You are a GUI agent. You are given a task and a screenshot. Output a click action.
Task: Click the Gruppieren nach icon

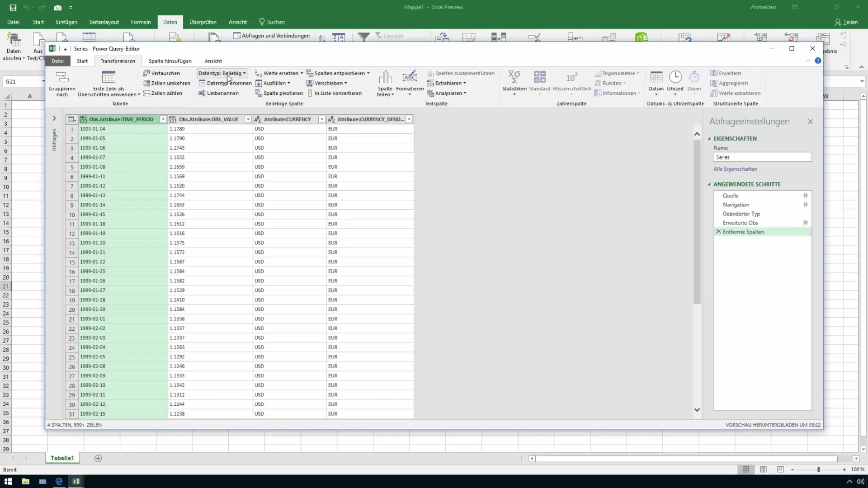(62, 77)
